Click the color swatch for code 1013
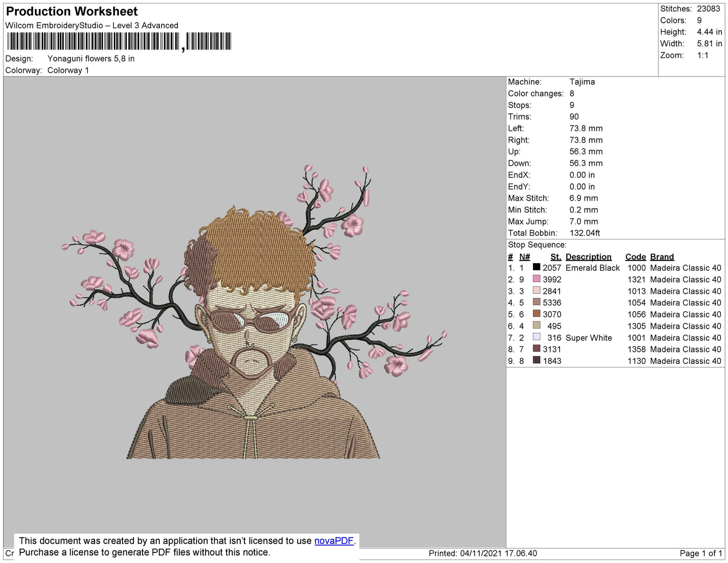728x563 pixels. coord(537,290)
